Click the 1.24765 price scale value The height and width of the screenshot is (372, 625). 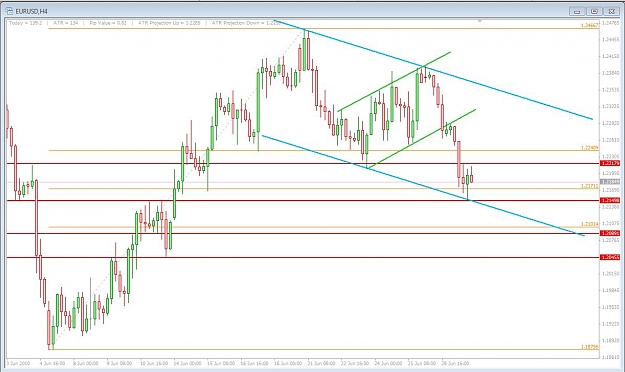(x=611, y=23)
